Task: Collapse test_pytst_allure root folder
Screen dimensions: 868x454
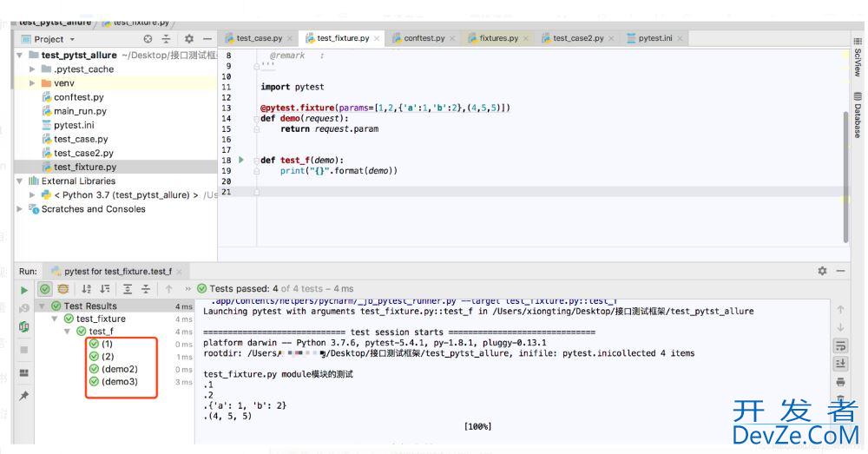Action: [x=20, y=55]
